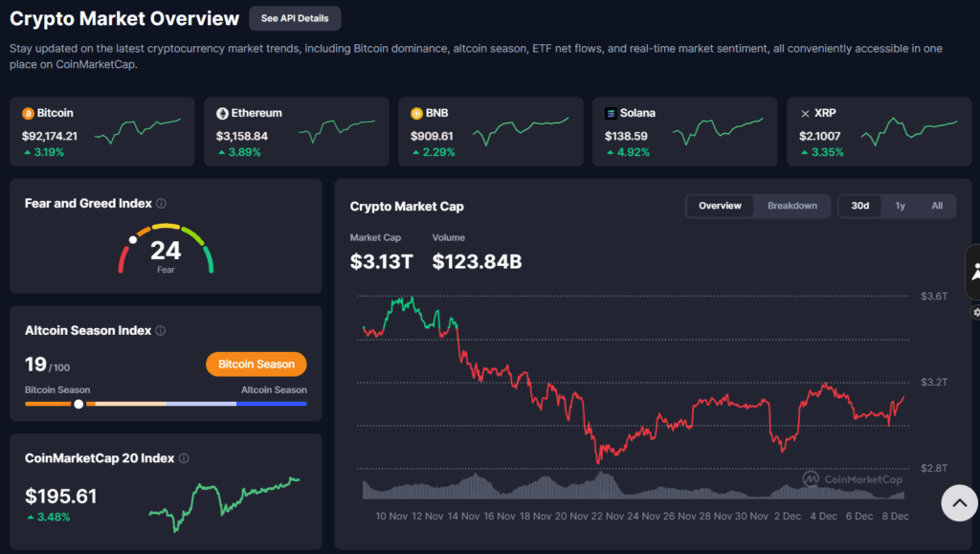Screen dimensions: 980x554
Task: Click the BNB coin icon
Action: pos(416,113)
